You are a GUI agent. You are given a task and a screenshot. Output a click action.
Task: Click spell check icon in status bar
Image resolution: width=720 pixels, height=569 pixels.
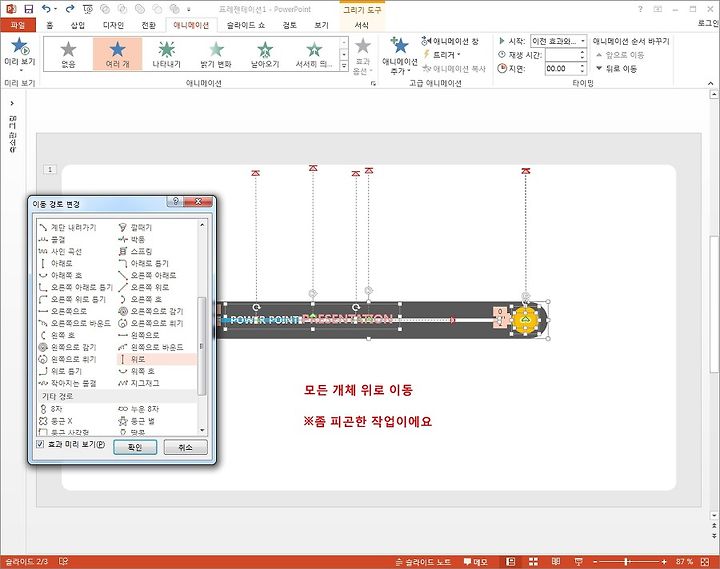63,561
